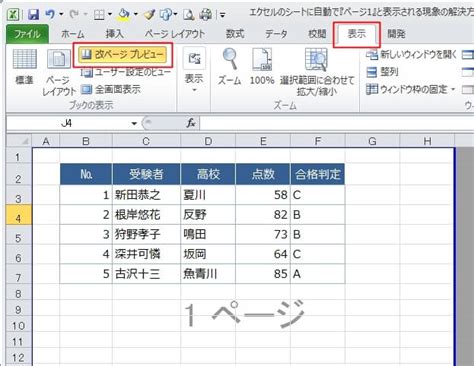Click the redo arrow icon

tap(74, 14)
